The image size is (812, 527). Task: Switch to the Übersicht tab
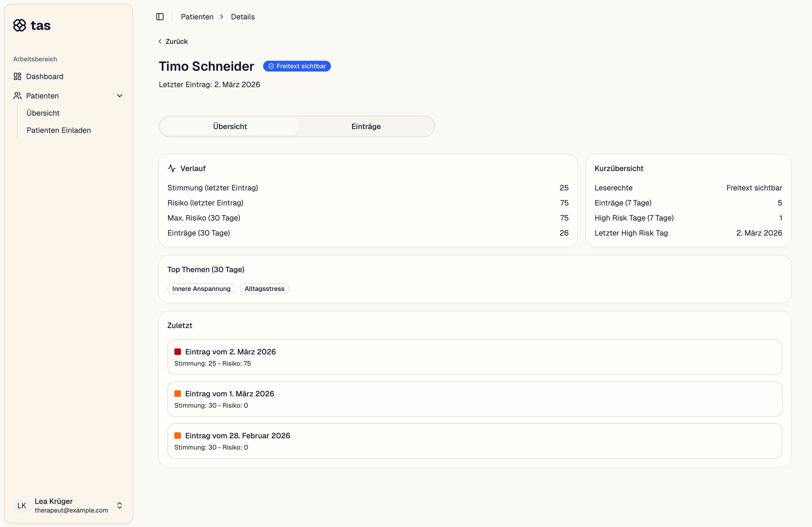coord(230,127)
